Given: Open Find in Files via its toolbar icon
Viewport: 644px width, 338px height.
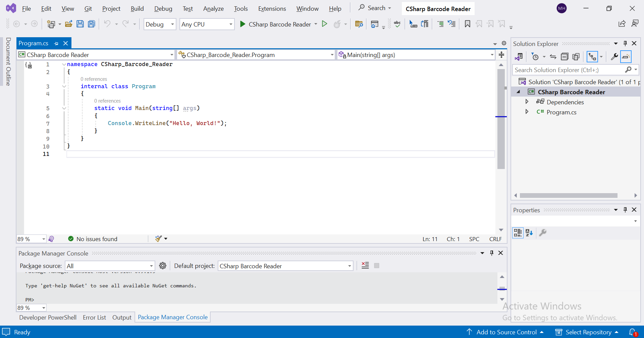Looking at the screenshot, I should coord(359,24).
